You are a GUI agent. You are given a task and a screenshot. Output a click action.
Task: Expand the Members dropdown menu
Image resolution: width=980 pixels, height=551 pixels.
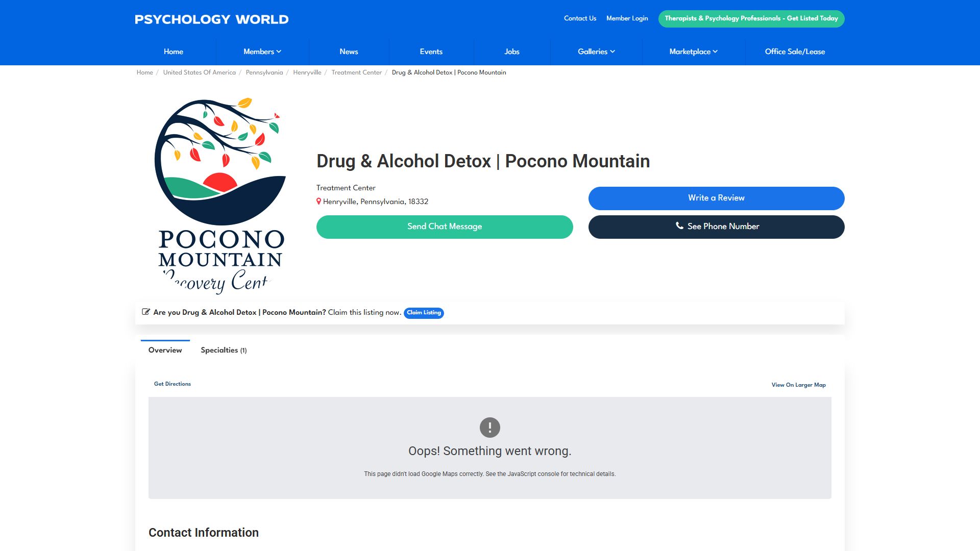point(262,52)
